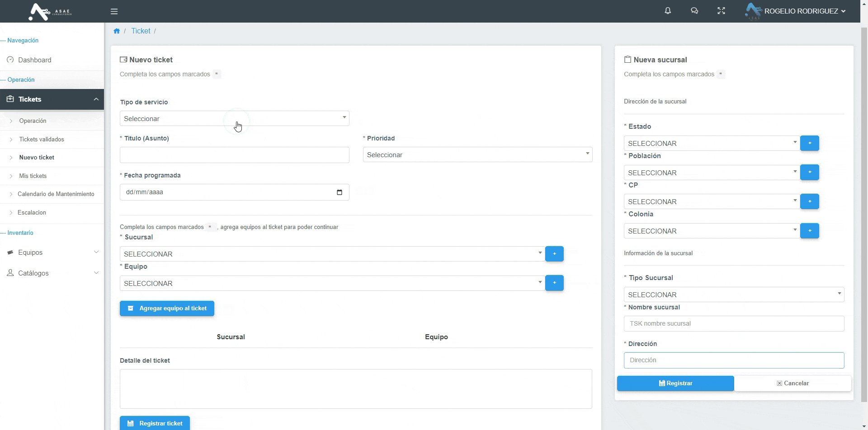Click the home breadcrumb icon

coord(117,31)
